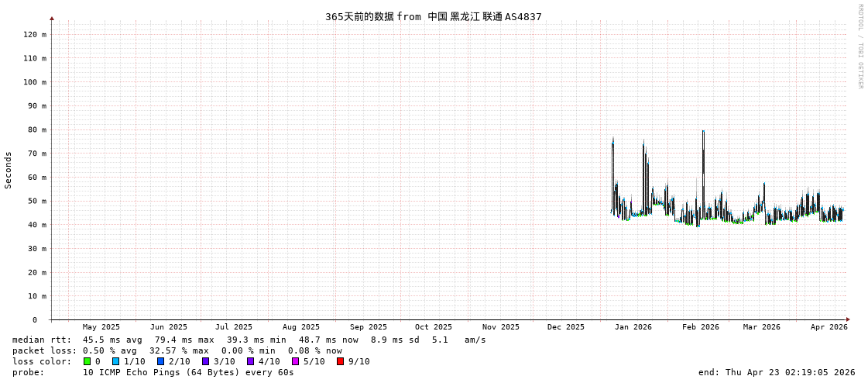Click the 120 m y-axis tick label
This screenshot has width=868, height=383.
[x=33, y=34]
